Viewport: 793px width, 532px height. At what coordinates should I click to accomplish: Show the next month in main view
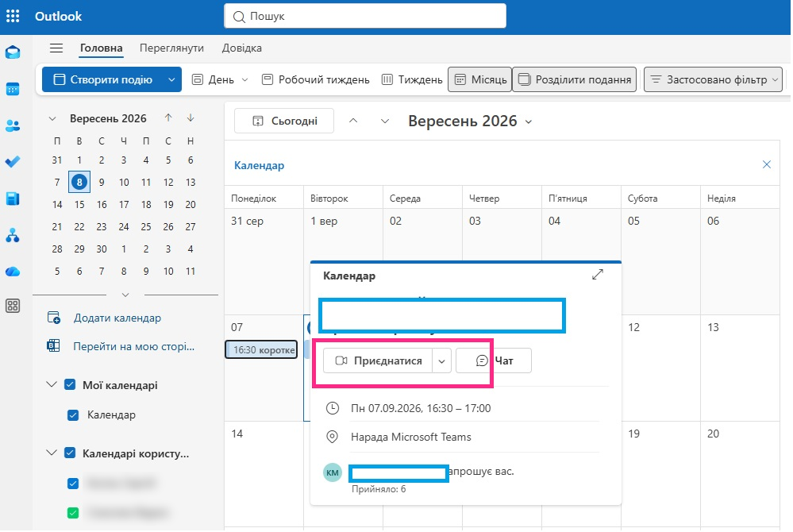pyautogui.click(x=385, y=121)
